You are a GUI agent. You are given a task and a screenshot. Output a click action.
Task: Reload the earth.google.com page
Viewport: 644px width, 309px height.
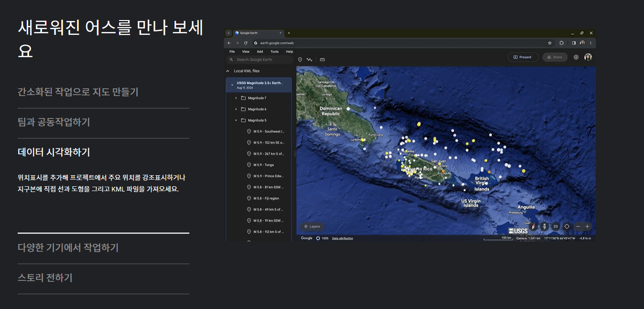[246, 43]
